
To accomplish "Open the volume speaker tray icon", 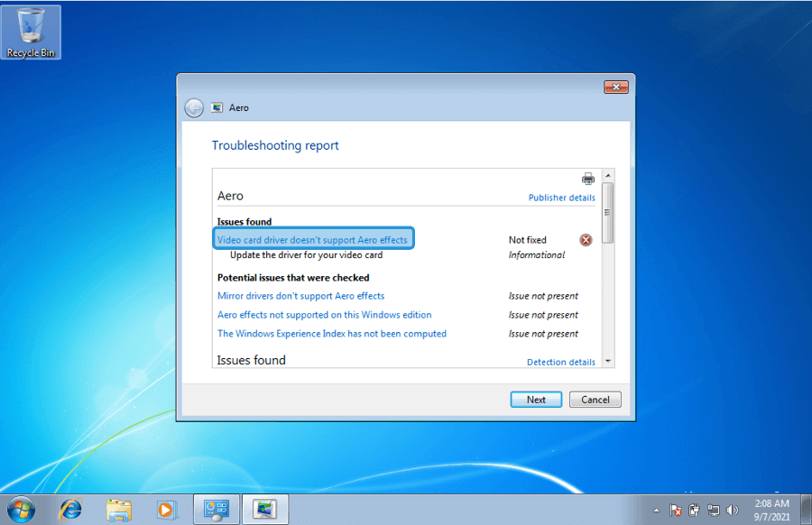I will click(733, 511).
